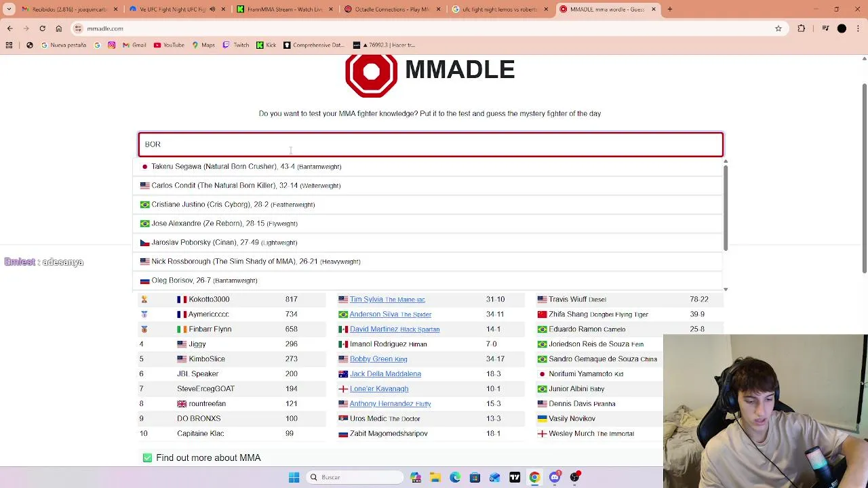Open the Gmail bookmark

134,45
